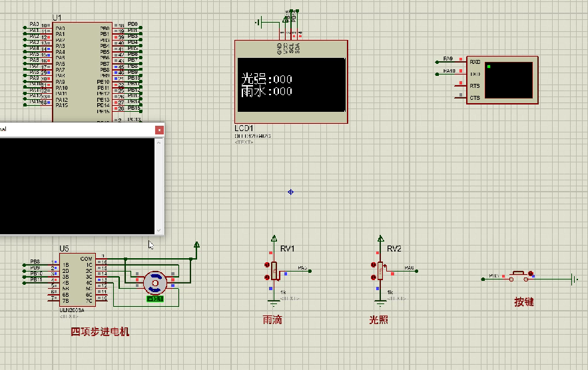Viewport: 588px width, 370px height.
Task: Select the 雨滴 label under RV1
Action: pos(272,320)
